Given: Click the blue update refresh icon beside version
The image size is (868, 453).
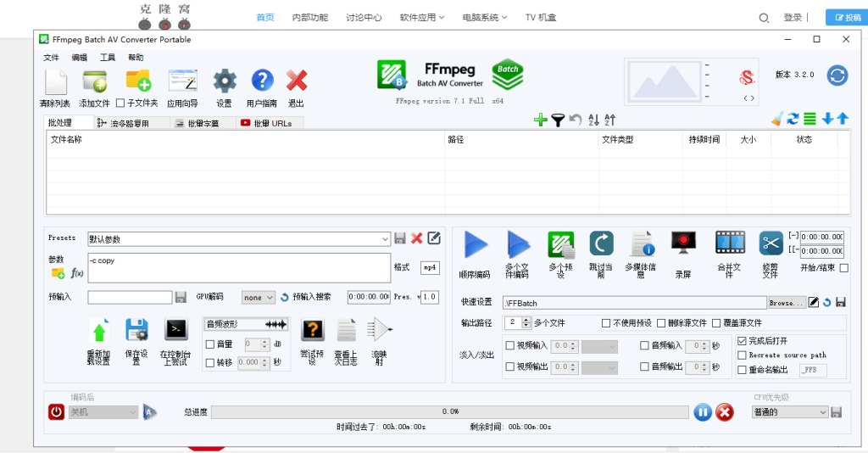Looking at the screenshot, I should tap(837, 75).
